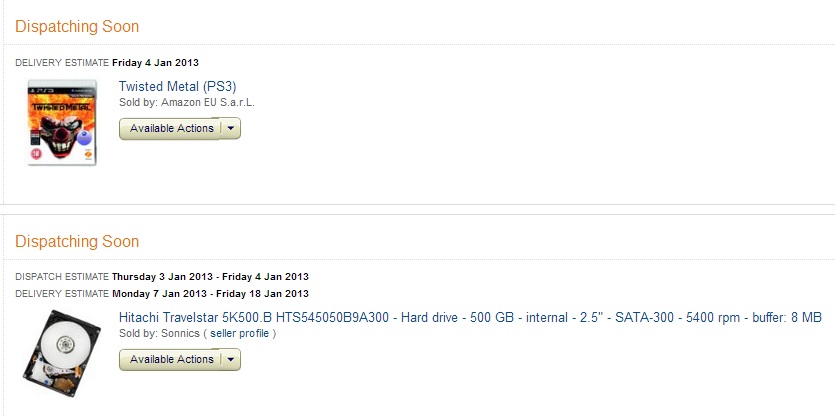This screenshot has width=835, height=416.
Task: Click the Dispatching Soon heading above Hitachi order
Action: pyautogui.click(x=77, y=241)
